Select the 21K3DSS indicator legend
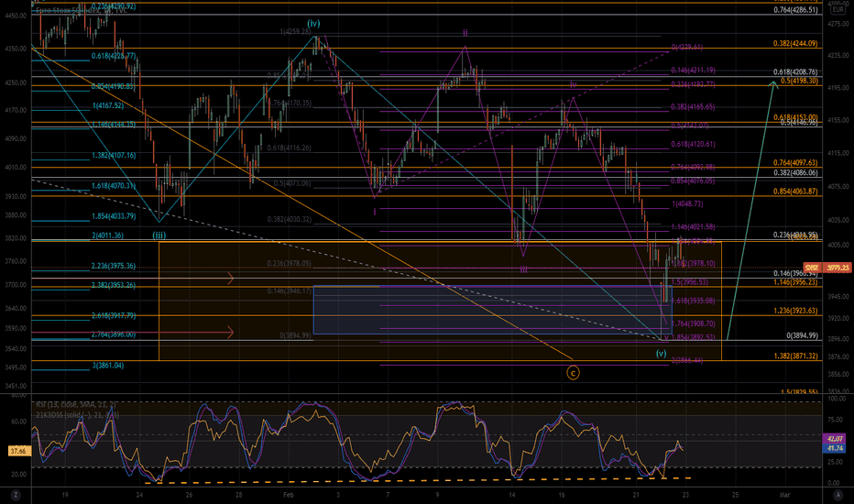This screenshot has width=854, height=504. coord(77,414)
